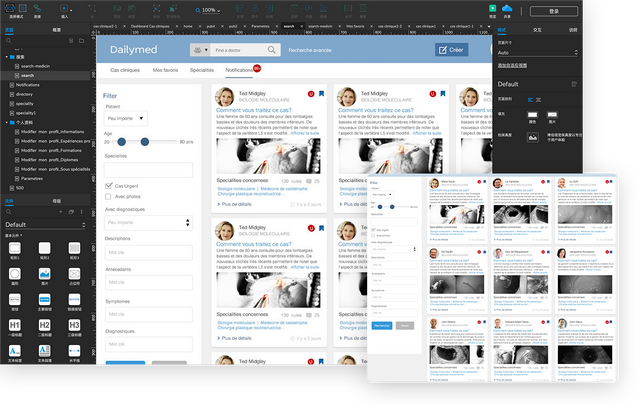Select search-medicin page in the tree
Viewport: 640px width, 406px height.
pos(35,66)
